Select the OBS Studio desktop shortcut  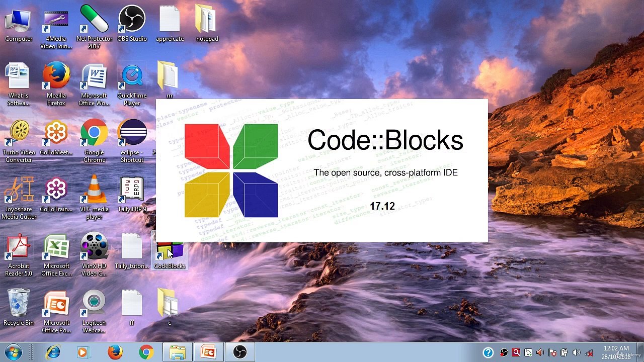(x=132, y=24)
